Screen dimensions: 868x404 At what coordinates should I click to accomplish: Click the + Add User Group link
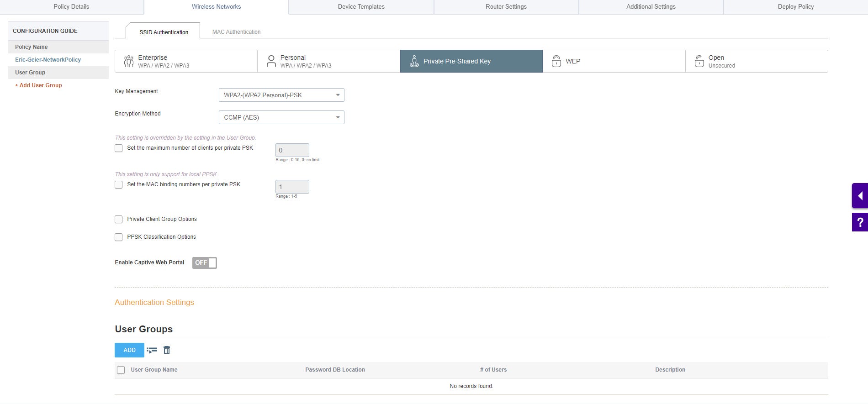pyautogui.click(x=38, y=85)
